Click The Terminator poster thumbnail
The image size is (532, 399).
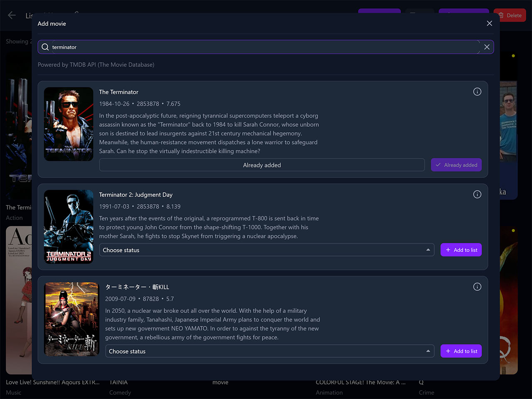point(69,124)
